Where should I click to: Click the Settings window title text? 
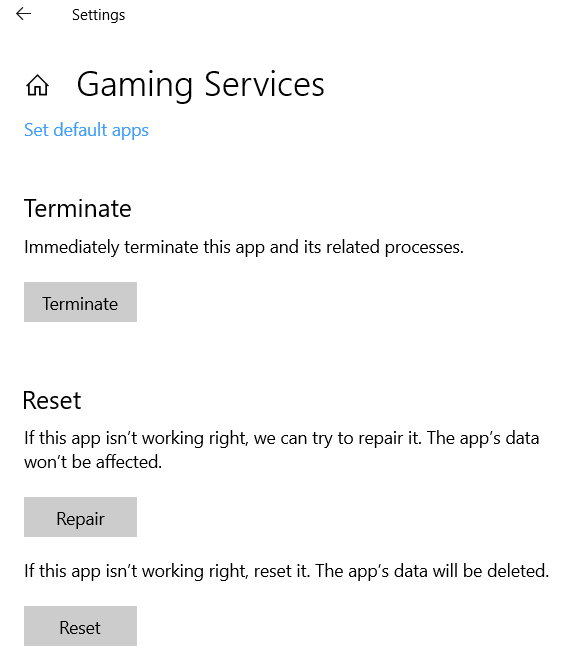pyautogui.click(x=99, y=15)
